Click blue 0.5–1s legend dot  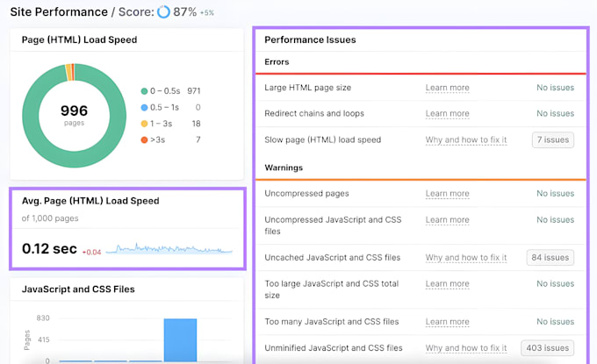coord(144,107)
